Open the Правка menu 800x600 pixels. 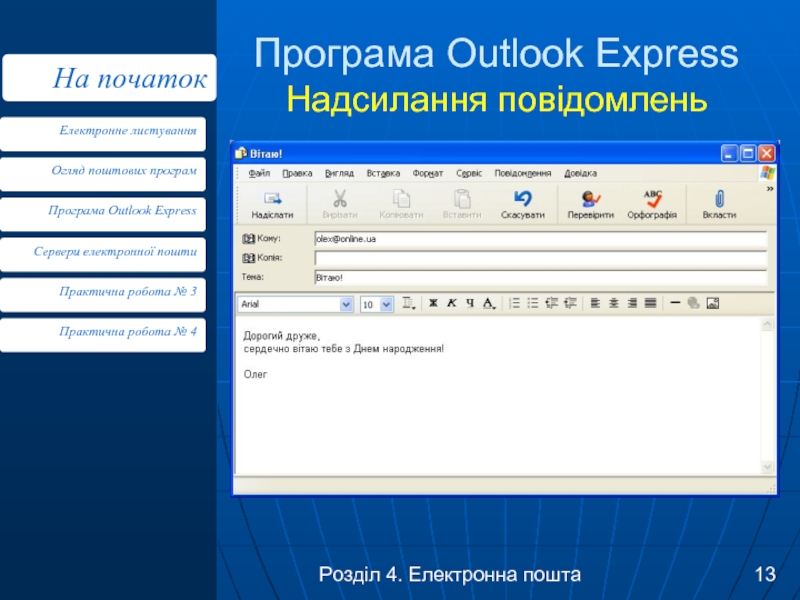click(297, 173)
